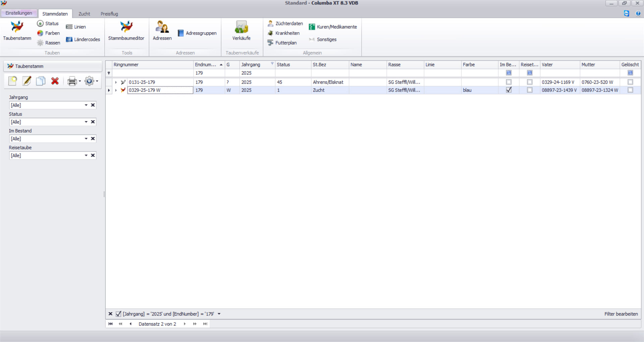Toggle Im Bestand checkbox for 0329-25-179 W
The image size is (644, 342).
coord(508,90)
